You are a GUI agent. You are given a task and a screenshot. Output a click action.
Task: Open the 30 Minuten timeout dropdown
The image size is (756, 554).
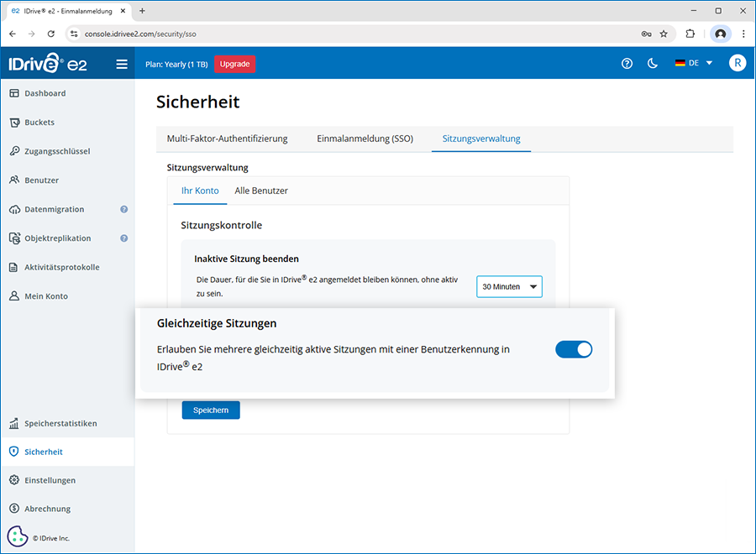pyautogui.click(x=509, y=287)
